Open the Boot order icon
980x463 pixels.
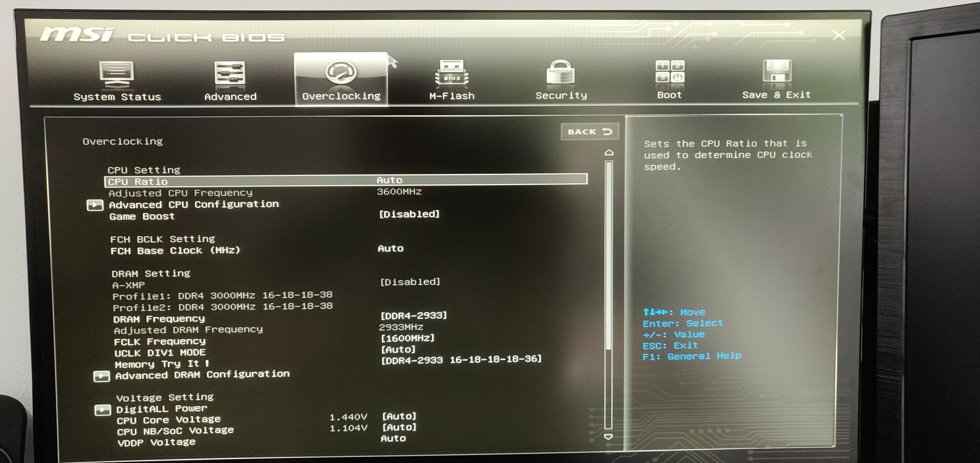click(670, 71)
